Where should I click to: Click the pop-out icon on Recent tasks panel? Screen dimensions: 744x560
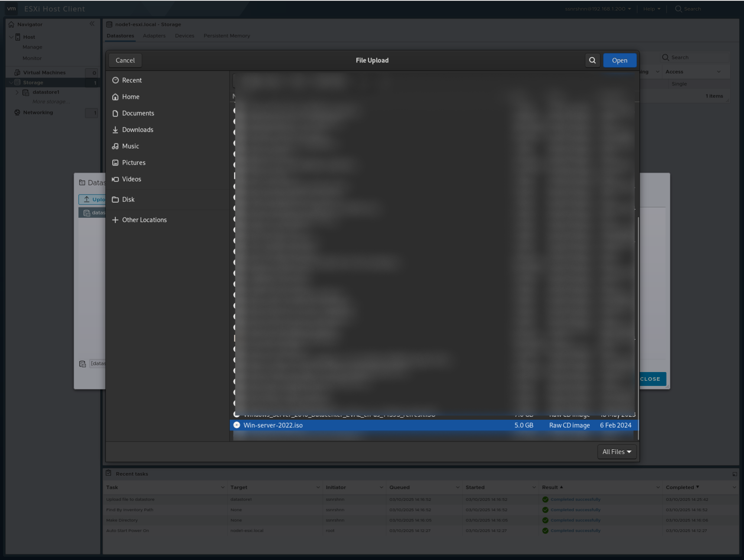[x=734, y=473]
